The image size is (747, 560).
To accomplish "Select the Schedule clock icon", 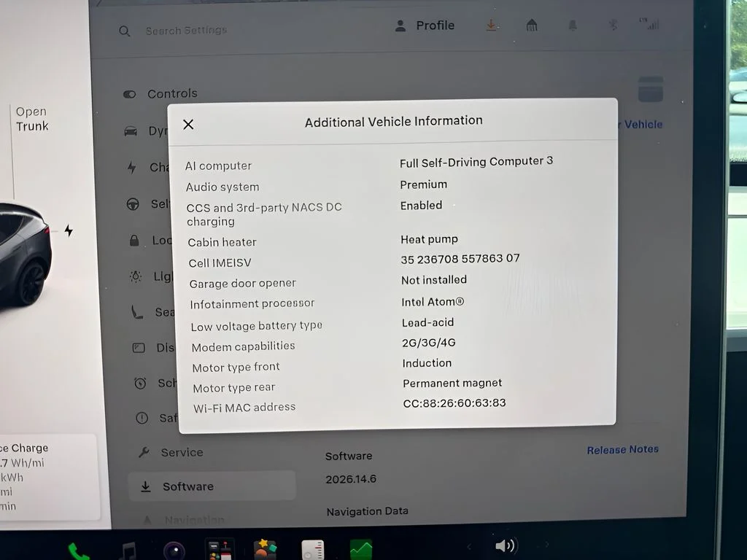I will pos(140,383).
